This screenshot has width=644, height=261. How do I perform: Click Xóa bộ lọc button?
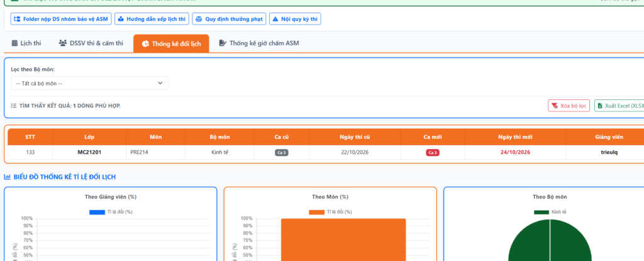pos(569,106)
